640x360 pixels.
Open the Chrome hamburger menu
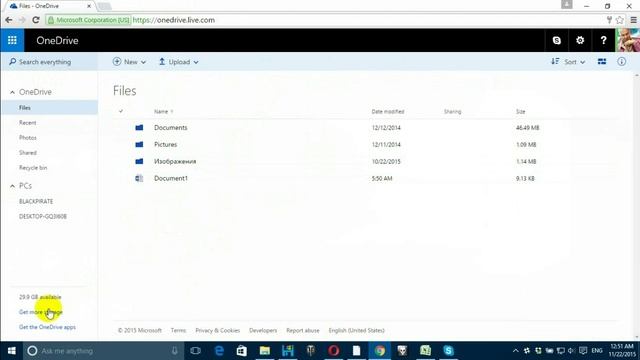point(633,20)
